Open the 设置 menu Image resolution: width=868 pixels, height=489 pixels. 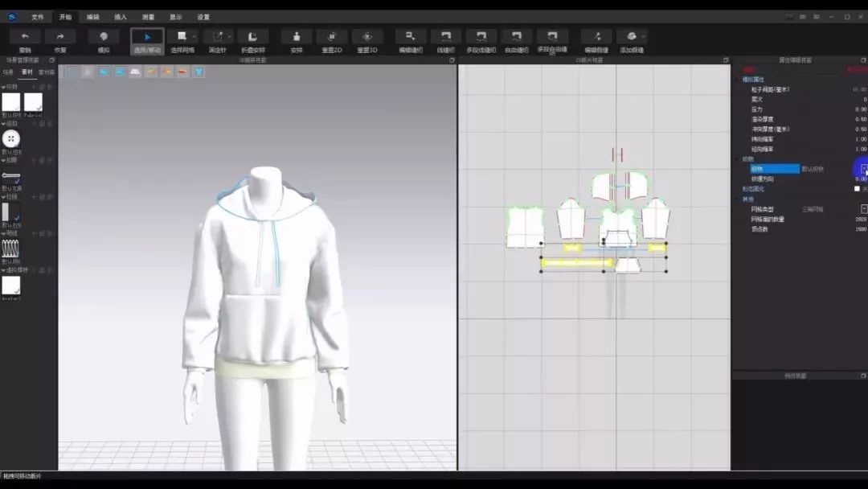pyautogui.click(x=203, y=17)
